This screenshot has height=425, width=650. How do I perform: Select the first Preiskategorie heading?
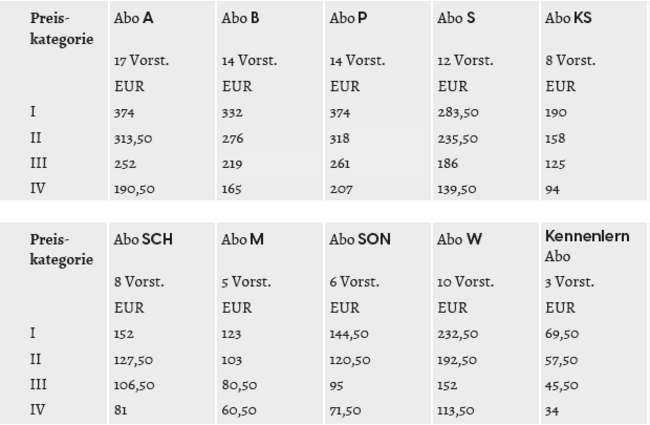coord(61,29)
